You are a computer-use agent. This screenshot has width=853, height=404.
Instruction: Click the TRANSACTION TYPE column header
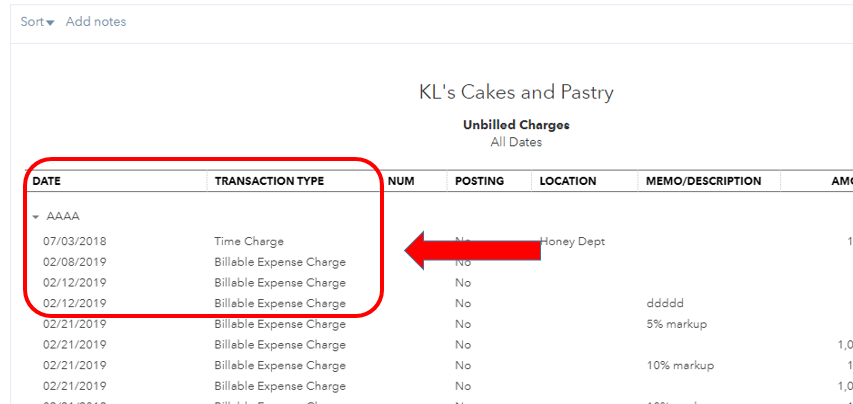coord(269,181)
